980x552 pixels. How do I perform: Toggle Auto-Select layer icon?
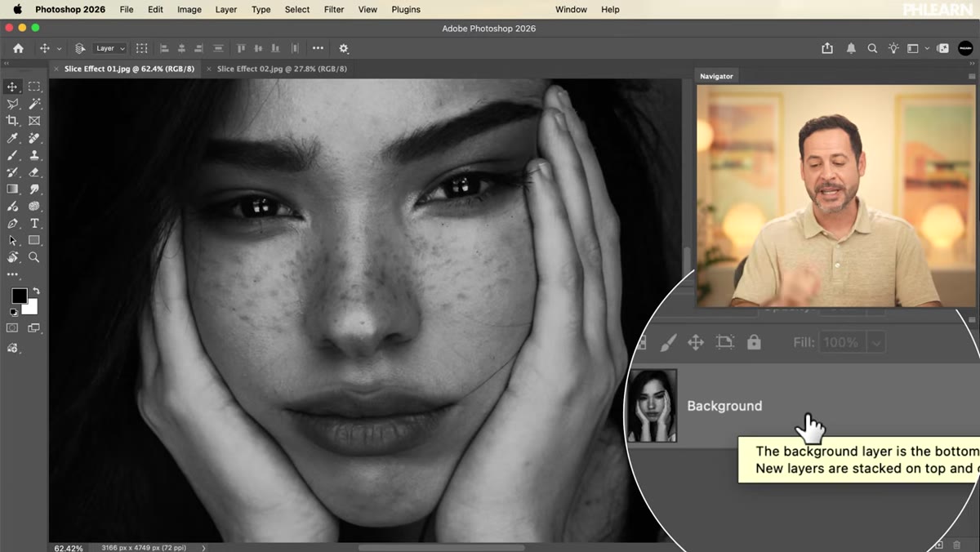pos(80,48)
